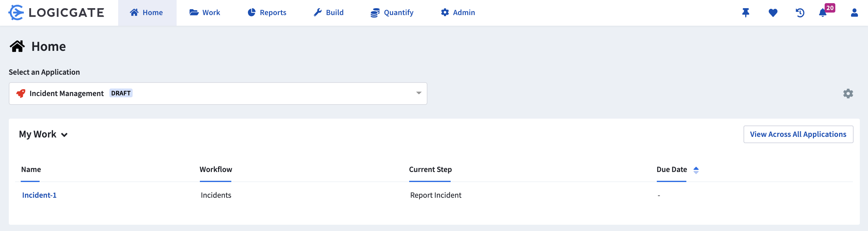Open recent history clock icon
868x231 pixels.
[800, 13]
